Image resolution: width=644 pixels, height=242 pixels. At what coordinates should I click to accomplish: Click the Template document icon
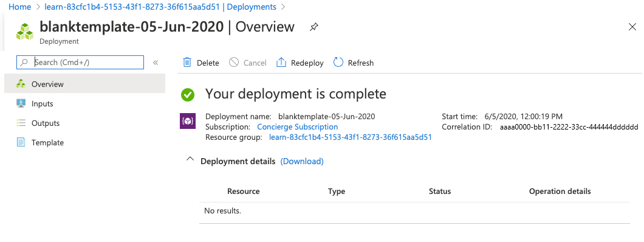[21, 142]
